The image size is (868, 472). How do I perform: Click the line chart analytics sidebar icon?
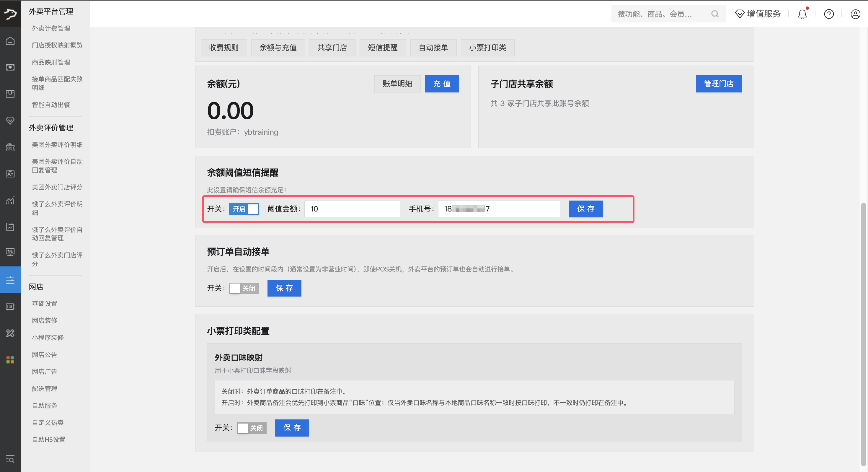tap(10, 200)
